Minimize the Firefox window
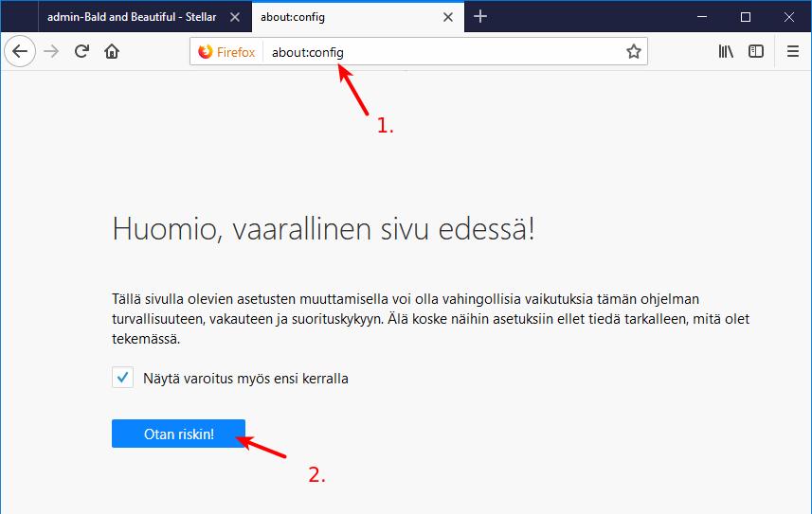Image resolution: width=812 pixels, height=514 pixels. pos(702,16)
